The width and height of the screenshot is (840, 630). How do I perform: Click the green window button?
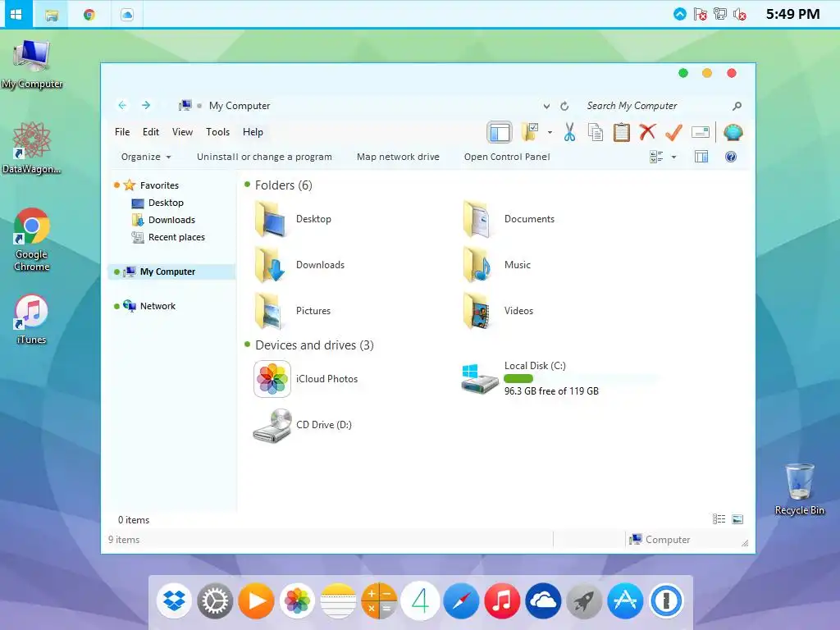tap(683, 73)
